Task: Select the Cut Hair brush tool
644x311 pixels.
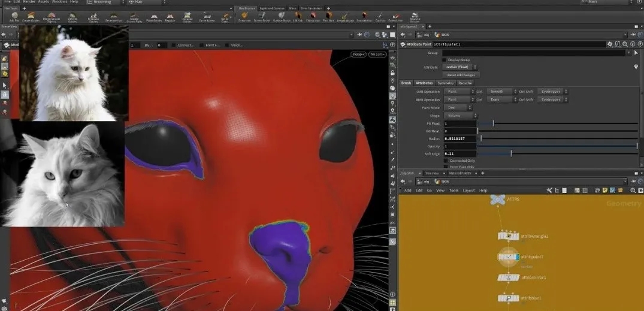Action: [380, 17]
